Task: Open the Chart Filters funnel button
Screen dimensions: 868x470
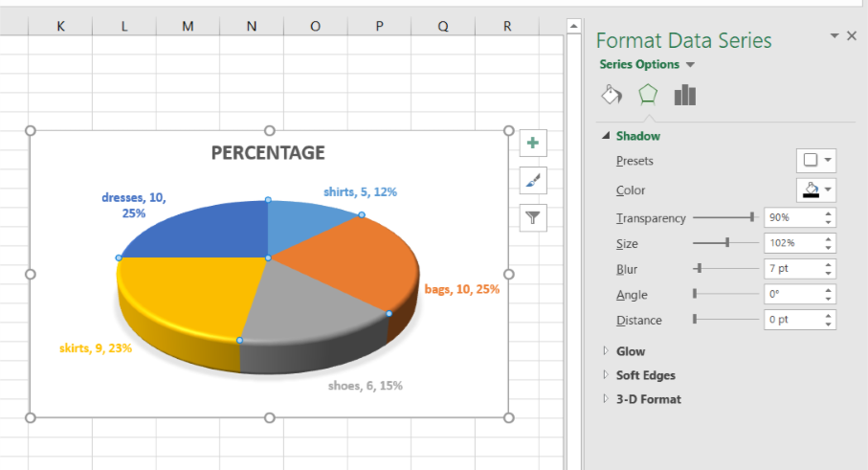Action: (533, 217)
